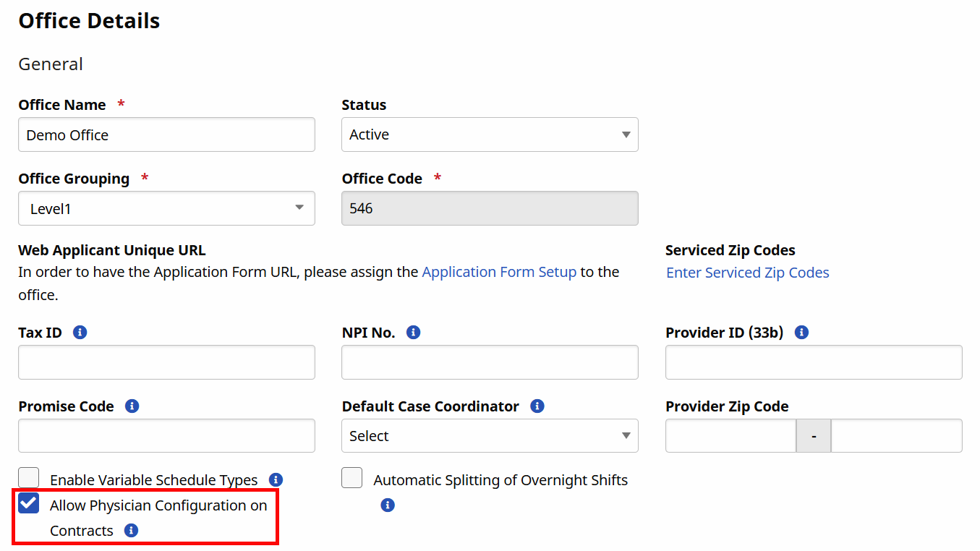This screenshot has height=551, width=980.
Task: Click the Automatic Splitting of Overnight Shifts info icon
Action: [388, 505]
